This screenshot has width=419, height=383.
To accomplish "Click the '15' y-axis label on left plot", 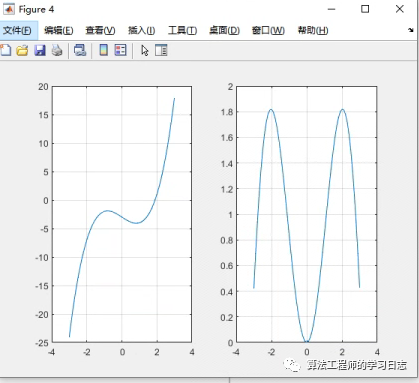I will pyautogui.click(x=43, y=115).
